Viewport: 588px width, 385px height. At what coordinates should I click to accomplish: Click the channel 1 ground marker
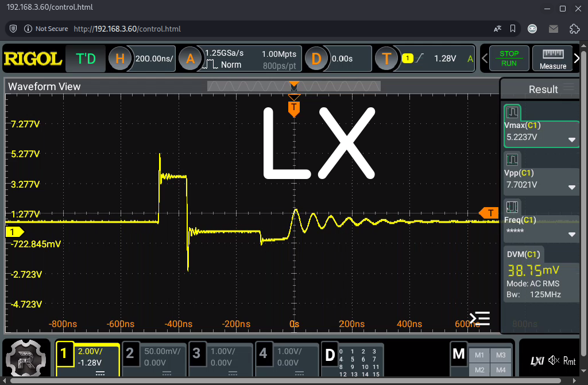(x=14, y=232)
